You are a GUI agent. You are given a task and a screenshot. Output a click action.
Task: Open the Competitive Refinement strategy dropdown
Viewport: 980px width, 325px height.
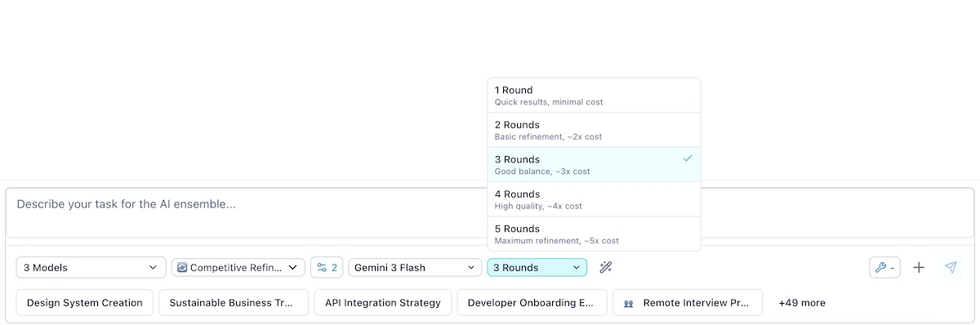pyautogui.click(x=238, y=267)
